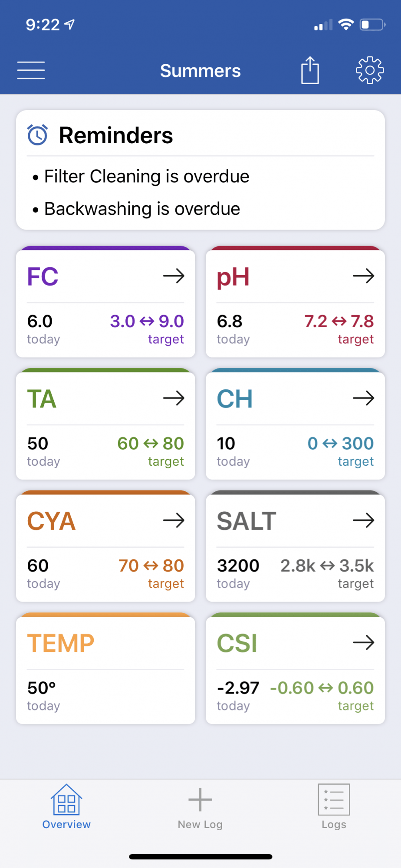
Task: Tap the Reminders alarm clock icon
Action: coord(38,135)
